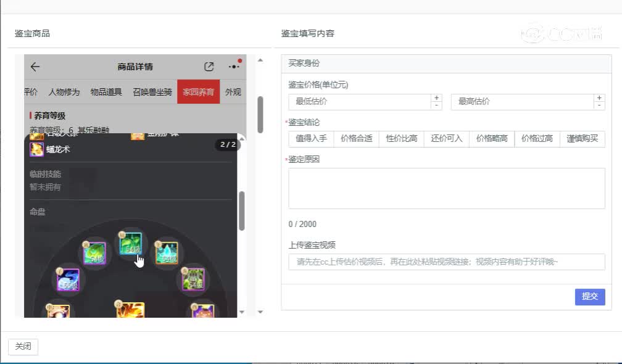Select the orange-framed crystal rune on the 命盘
The width and height of the screenshot is (622, 364).
point(167,252)
